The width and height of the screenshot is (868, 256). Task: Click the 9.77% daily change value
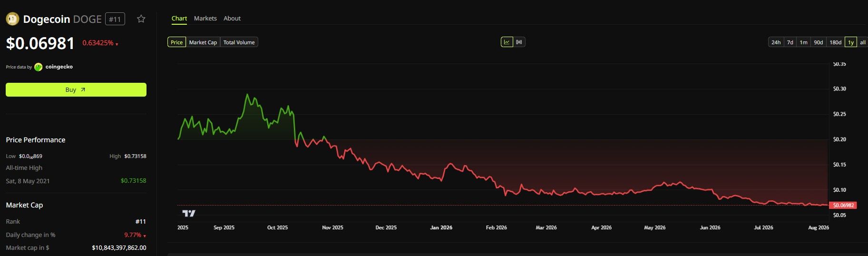[x=135, y=235]
